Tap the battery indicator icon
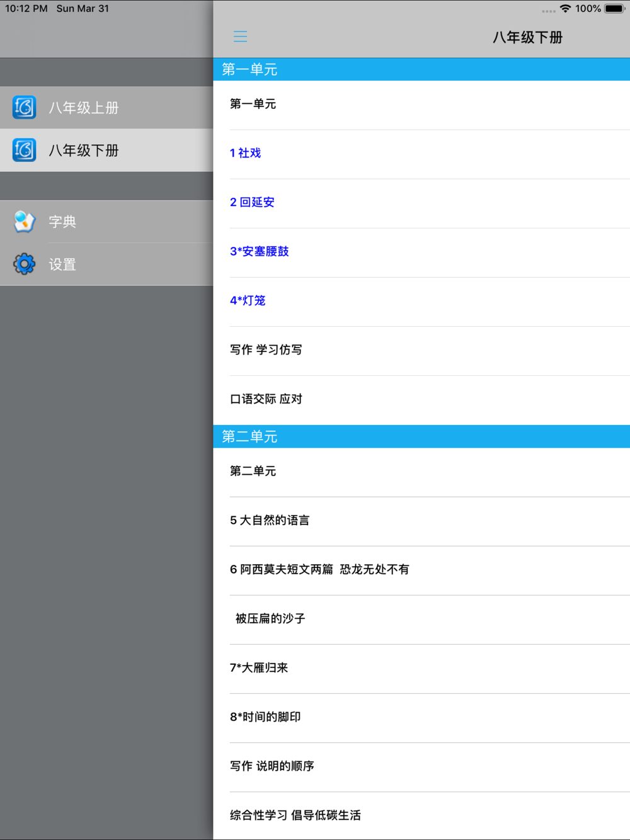 coord(615,9)
